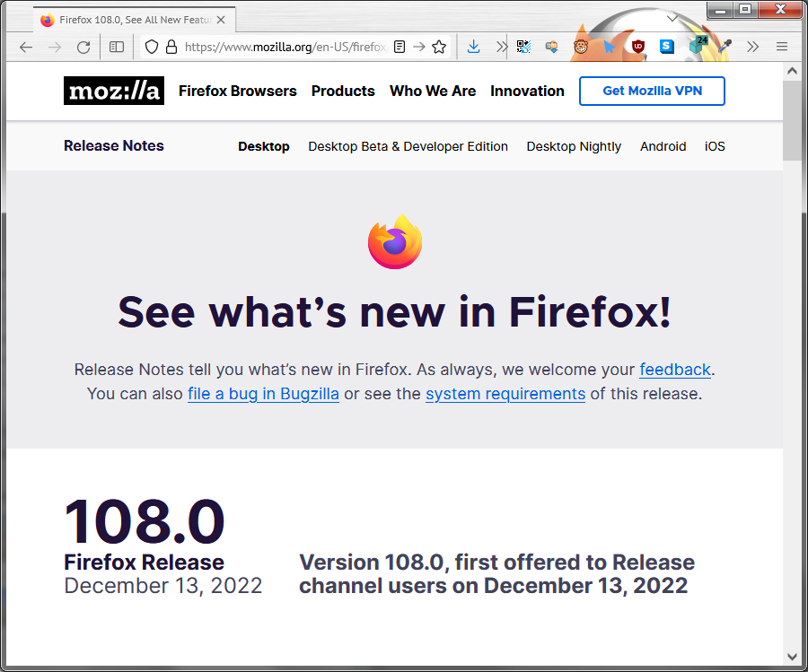Open the system requirements link
The height and width of the screenshot is (672, 808).
(x=505, y=393)
